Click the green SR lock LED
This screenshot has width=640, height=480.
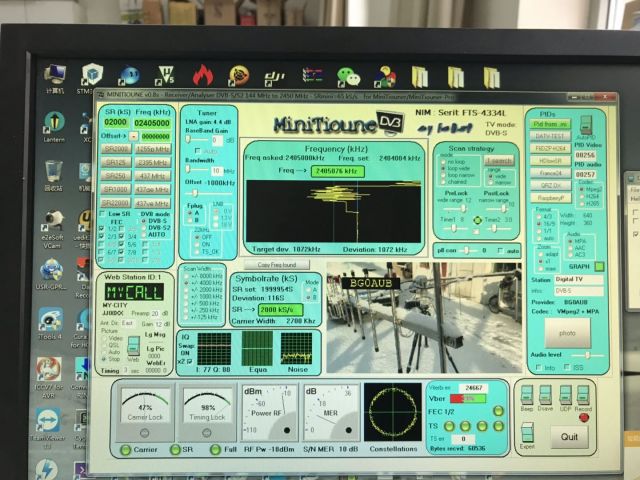175,450
